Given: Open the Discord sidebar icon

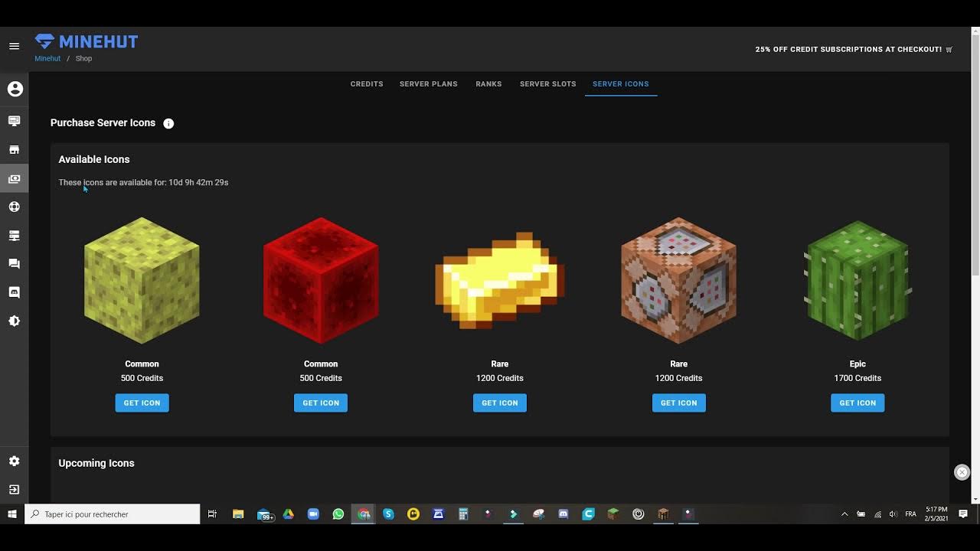Looking at the screenshot, I should 15,292.
